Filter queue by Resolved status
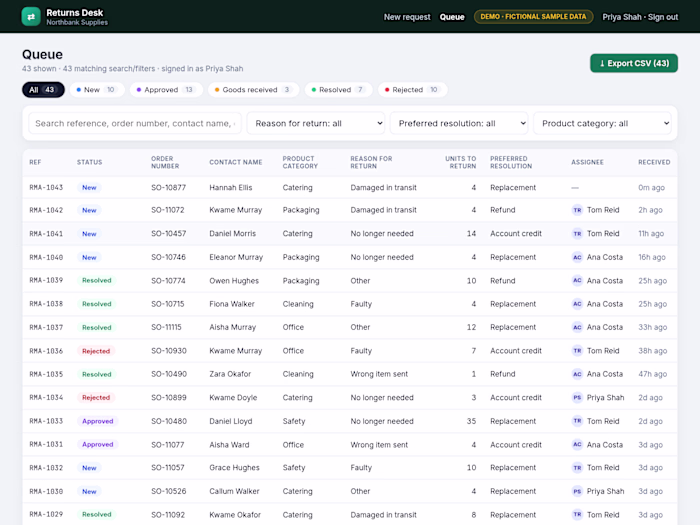Viewport: 700px width, 525px height. (x=338, y=90)
